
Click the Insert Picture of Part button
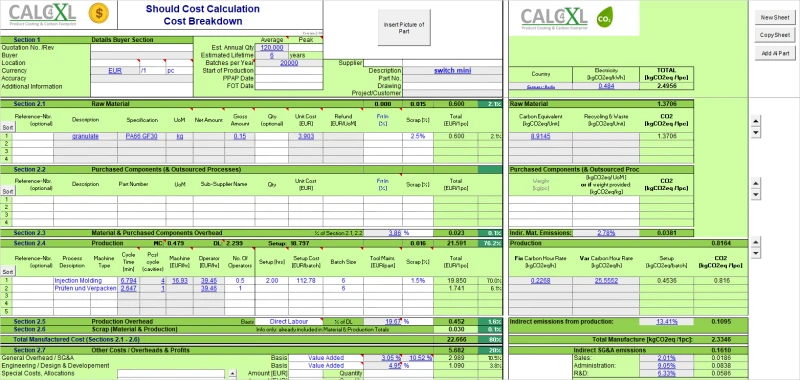coord(404,28)
